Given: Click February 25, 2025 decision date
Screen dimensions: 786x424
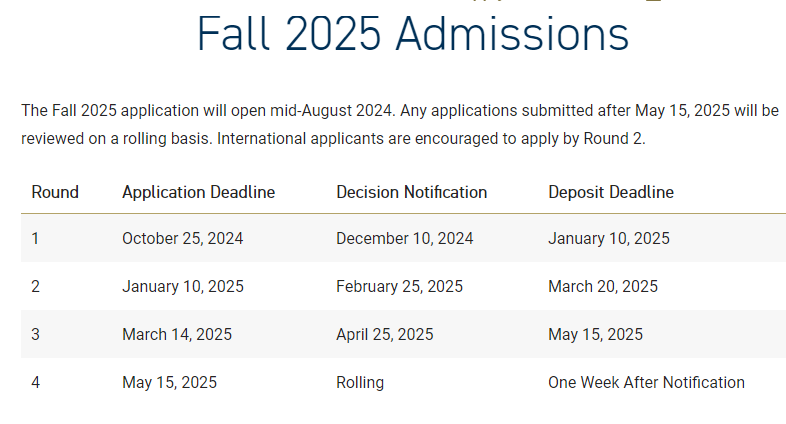Looking at the screenshot, I should tap(399, 286).
